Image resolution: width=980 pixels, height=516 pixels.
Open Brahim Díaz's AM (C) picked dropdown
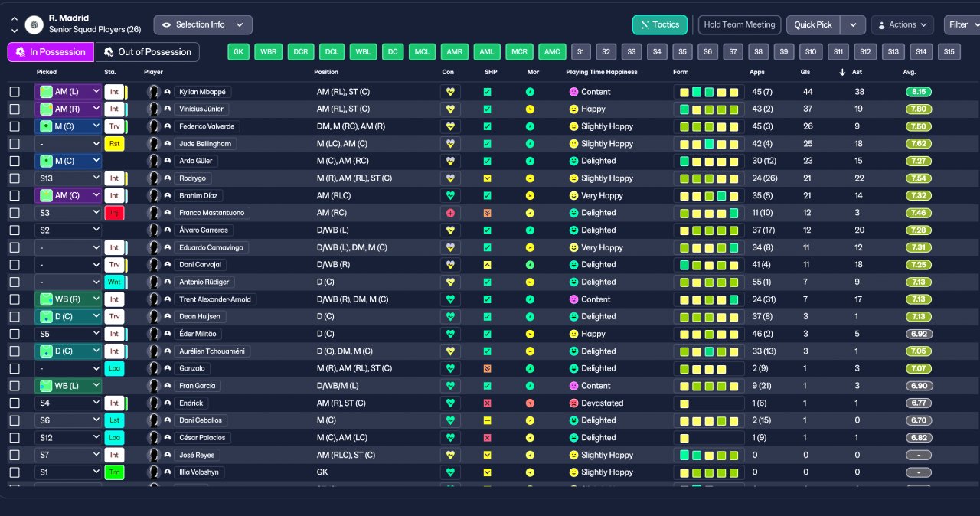pos(68,195)
